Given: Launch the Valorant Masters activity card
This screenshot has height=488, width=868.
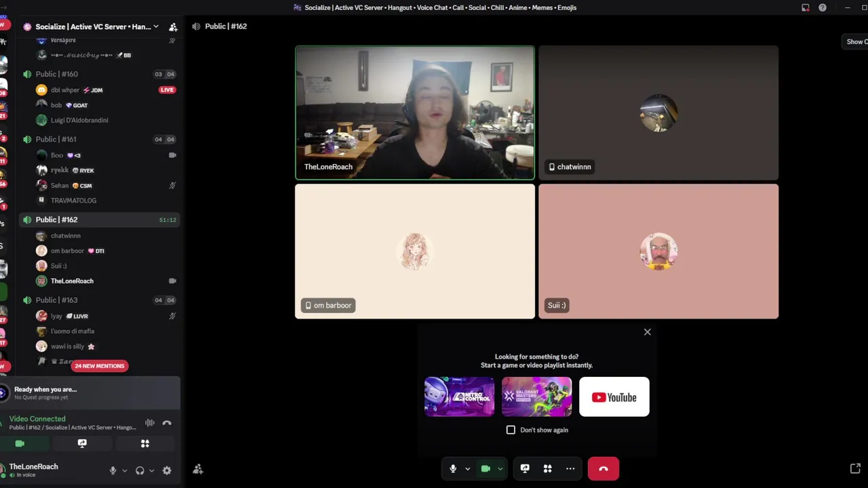Looking at the screenshot, I should [536, 397].
